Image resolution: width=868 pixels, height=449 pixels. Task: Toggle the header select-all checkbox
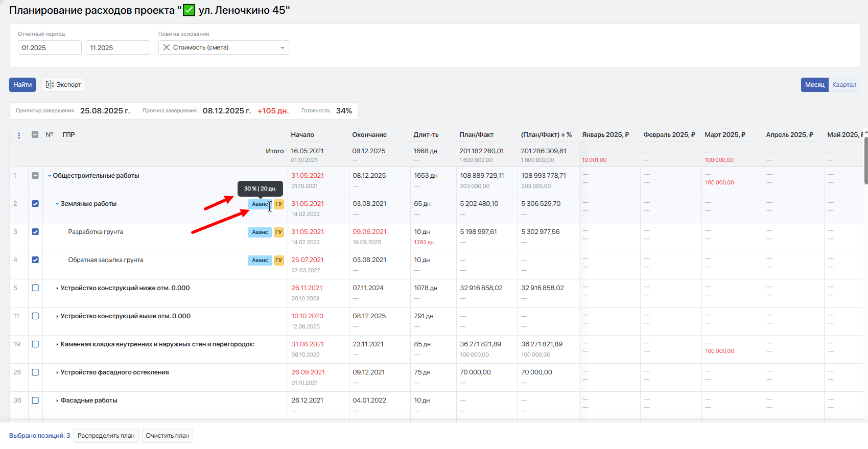pyautogui.click(x=35, y=135)
